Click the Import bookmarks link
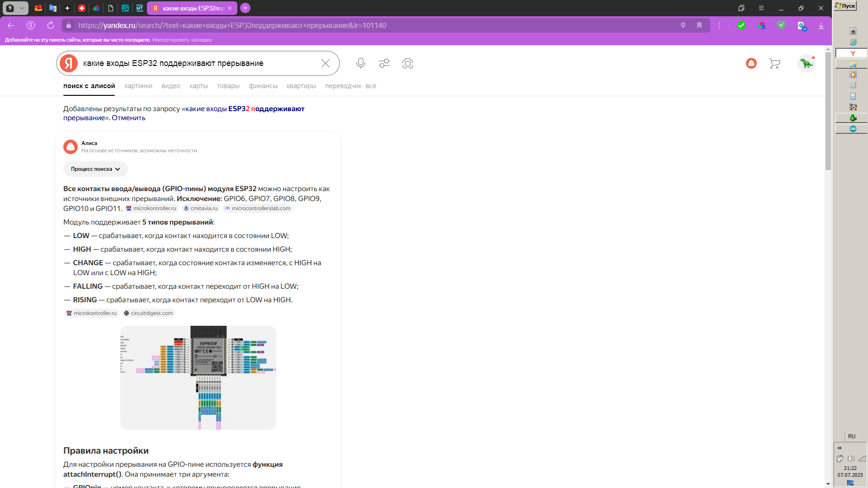 click(182, 40)
